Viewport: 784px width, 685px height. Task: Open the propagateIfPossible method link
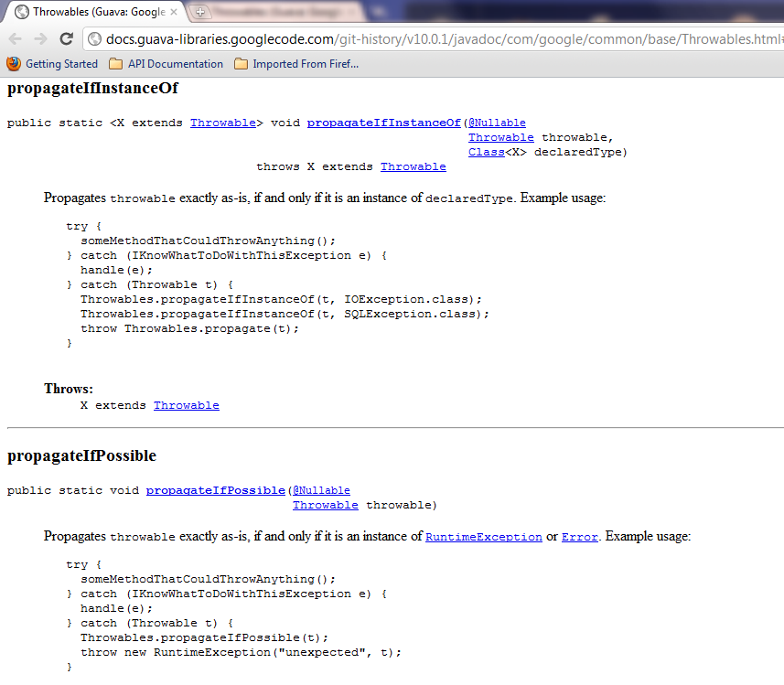(215, 489)
